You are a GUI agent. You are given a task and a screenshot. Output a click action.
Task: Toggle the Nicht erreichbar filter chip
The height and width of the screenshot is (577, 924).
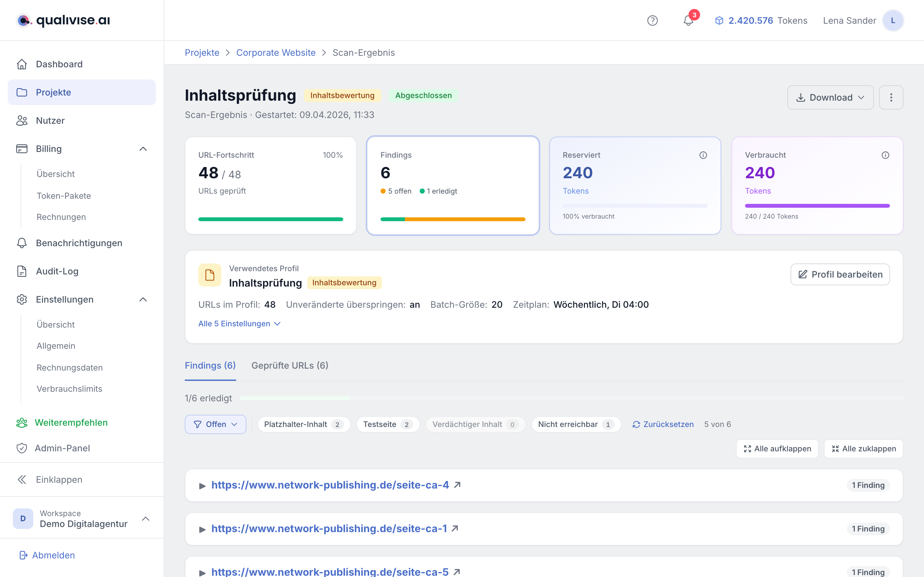tap(576, 424)
